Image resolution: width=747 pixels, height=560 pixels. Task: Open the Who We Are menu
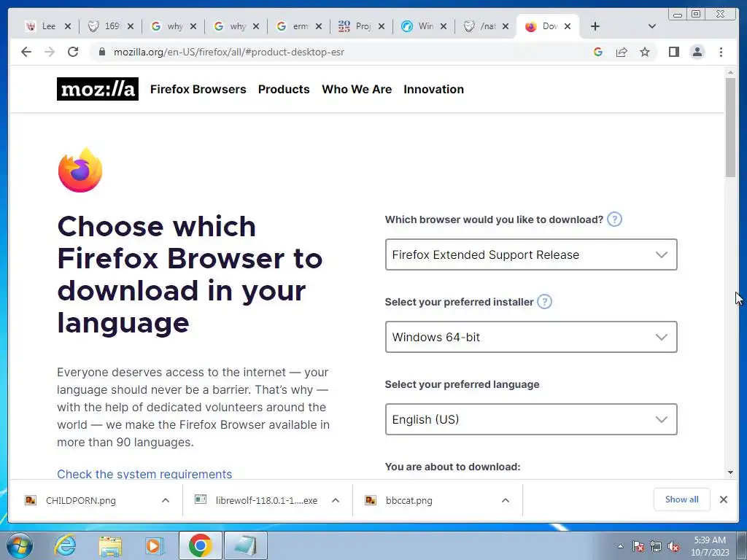pyautogui.click(x=357, y=90)
